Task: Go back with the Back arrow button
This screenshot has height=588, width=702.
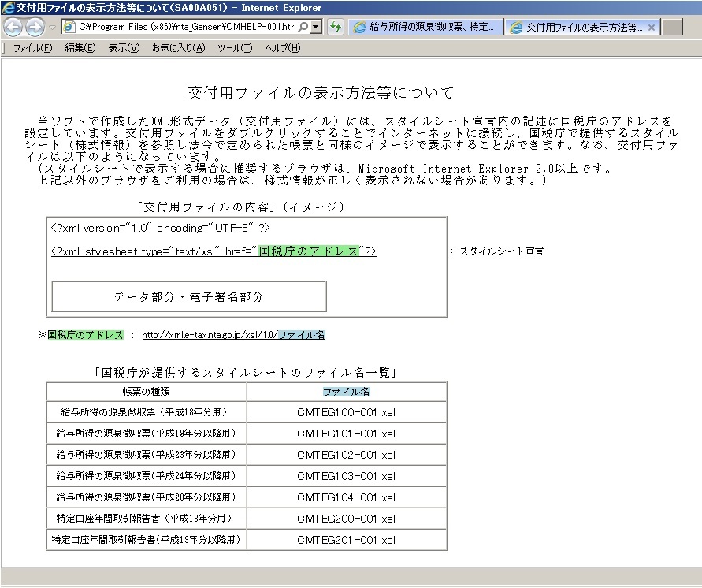Action: pyautogui.click(x=13, y=27)
